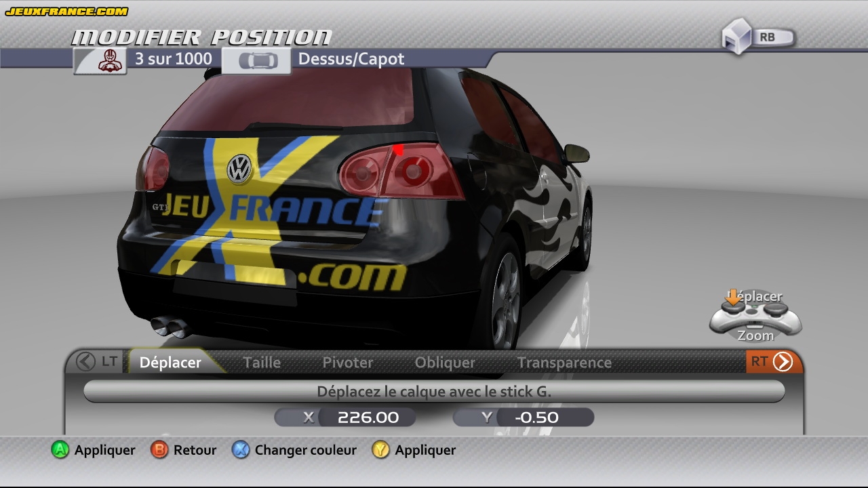Click the car top view icon
The height and width of the screenshot is (488, 868).
pyautogui.click(x=258, y=61)
